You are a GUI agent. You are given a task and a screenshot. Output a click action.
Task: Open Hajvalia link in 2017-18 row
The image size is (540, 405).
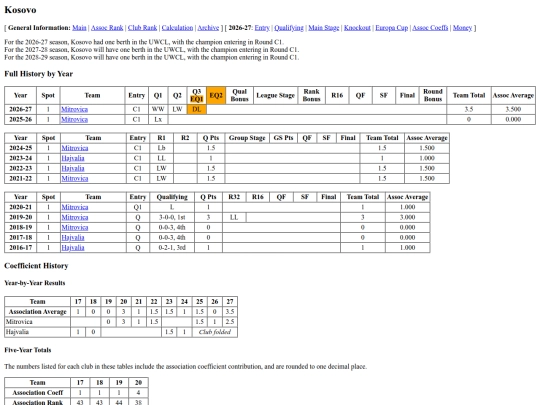tap(73, 238)
